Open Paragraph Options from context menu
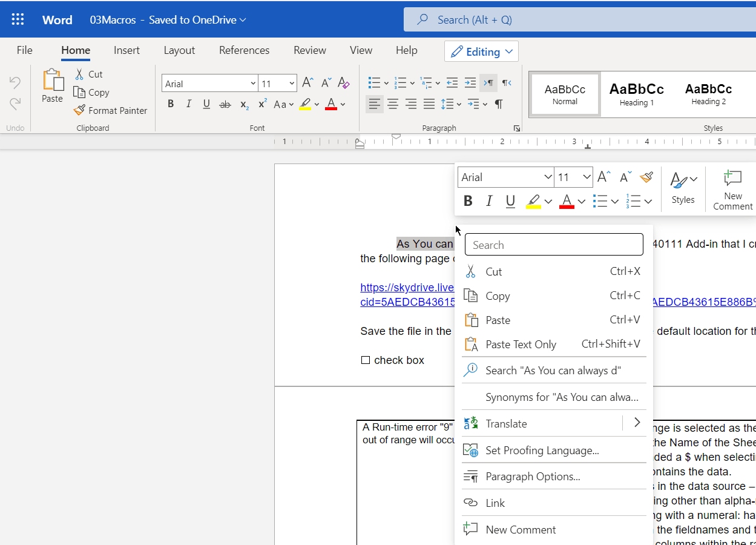The image size is (756, 545). coord(554,477)
